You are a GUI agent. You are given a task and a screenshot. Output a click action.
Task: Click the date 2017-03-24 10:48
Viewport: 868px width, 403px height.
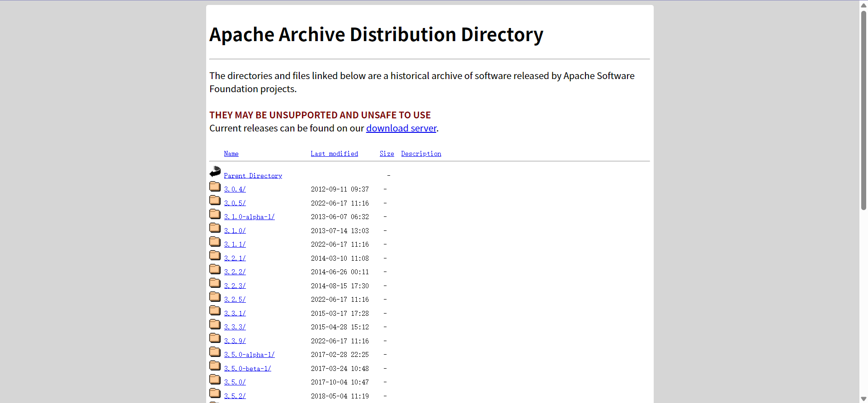(340, 369)
